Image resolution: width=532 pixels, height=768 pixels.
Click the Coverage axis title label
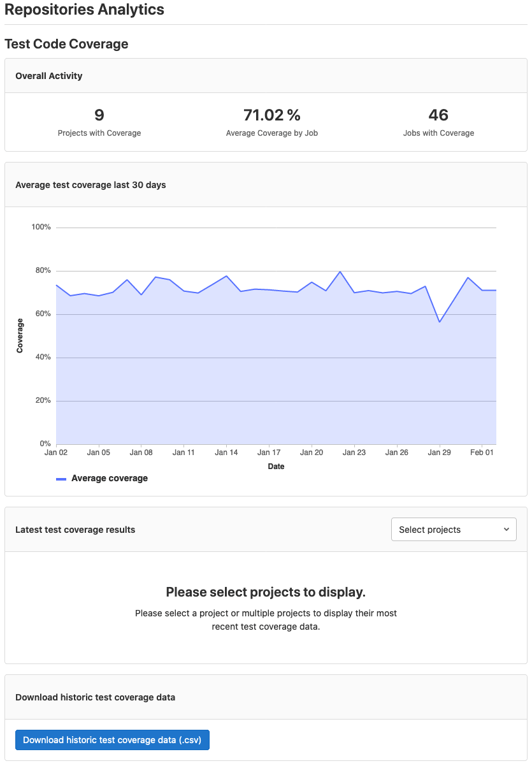pos(20,335)
